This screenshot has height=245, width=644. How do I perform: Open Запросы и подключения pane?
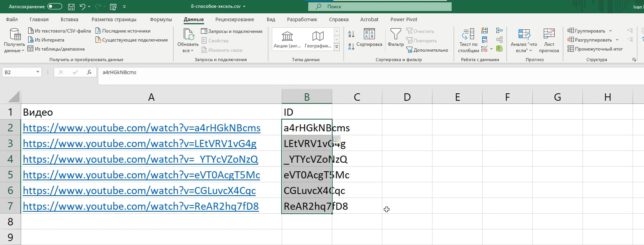pos(232,31)
